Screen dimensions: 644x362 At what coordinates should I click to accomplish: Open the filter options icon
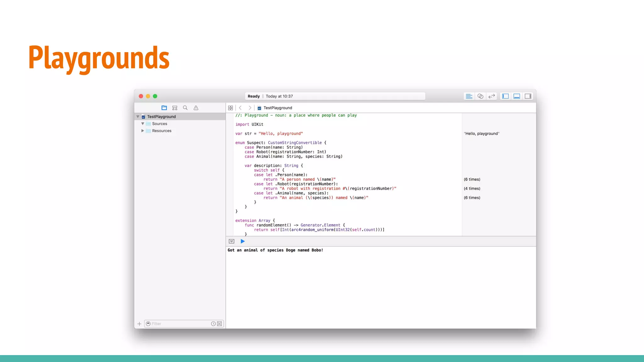148,324
